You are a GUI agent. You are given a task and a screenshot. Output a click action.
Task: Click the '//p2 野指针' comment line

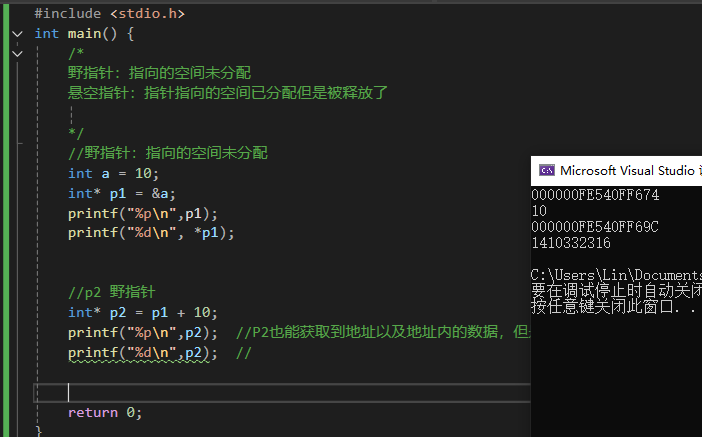(111, 292)
